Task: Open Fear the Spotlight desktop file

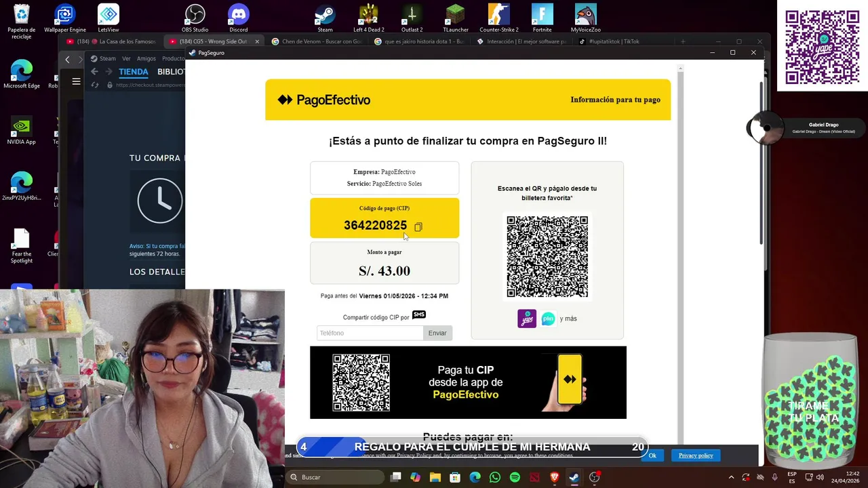Action: click(22, 247)
